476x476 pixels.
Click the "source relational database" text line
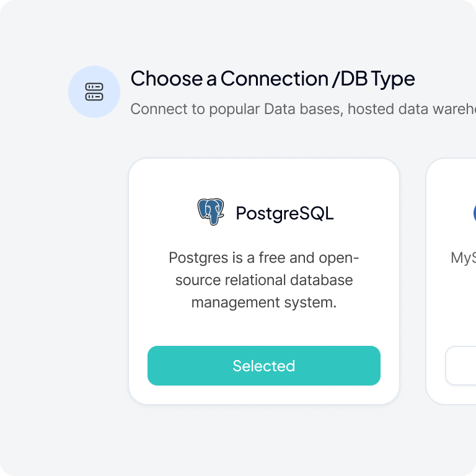pyautogui.click(x=264, y=280)
